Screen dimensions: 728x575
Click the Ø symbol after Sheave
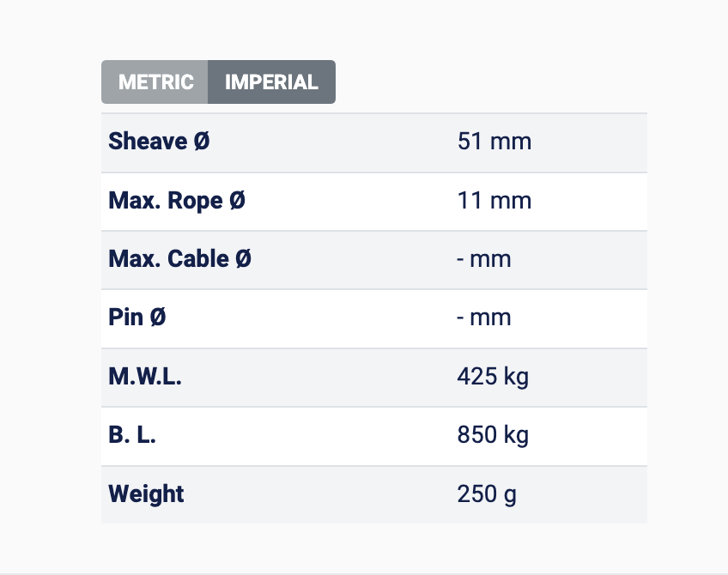(x=201, y=142)
